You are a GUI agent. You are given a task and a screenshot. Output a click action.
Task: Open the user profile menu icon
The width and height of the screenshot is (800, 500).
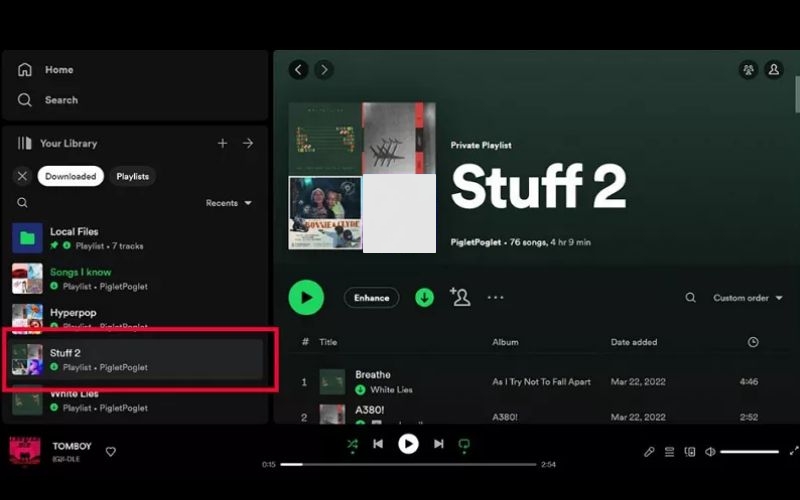tap(774, 69)
